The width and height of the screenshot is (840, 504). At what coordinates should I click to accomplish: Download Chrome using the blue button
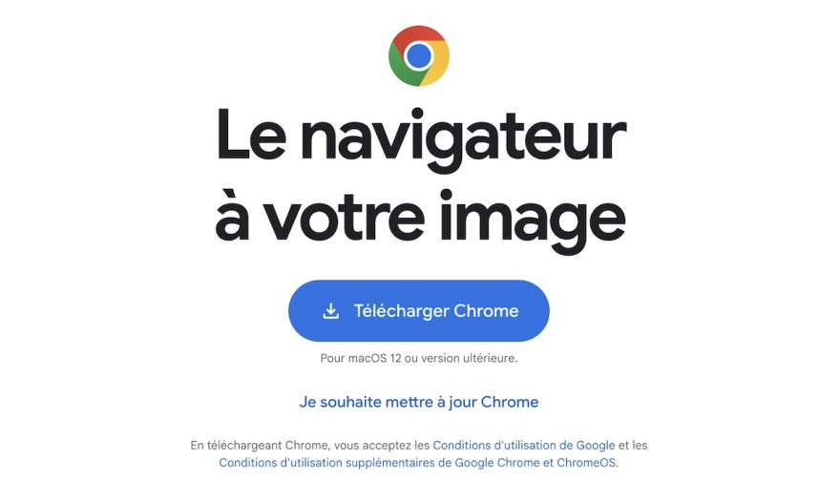coord(419,310)
